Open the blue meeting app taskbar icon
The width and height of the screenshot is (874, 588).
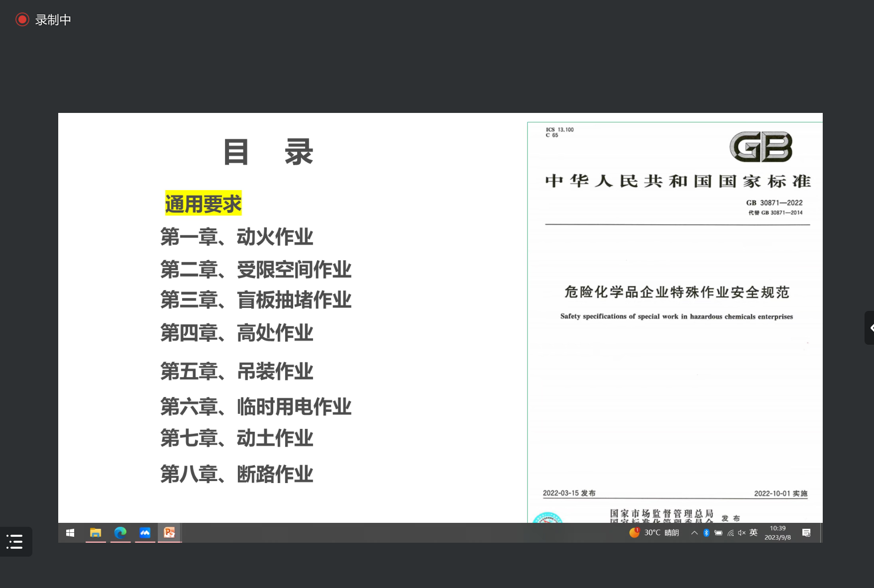click(x=145, y=533)
